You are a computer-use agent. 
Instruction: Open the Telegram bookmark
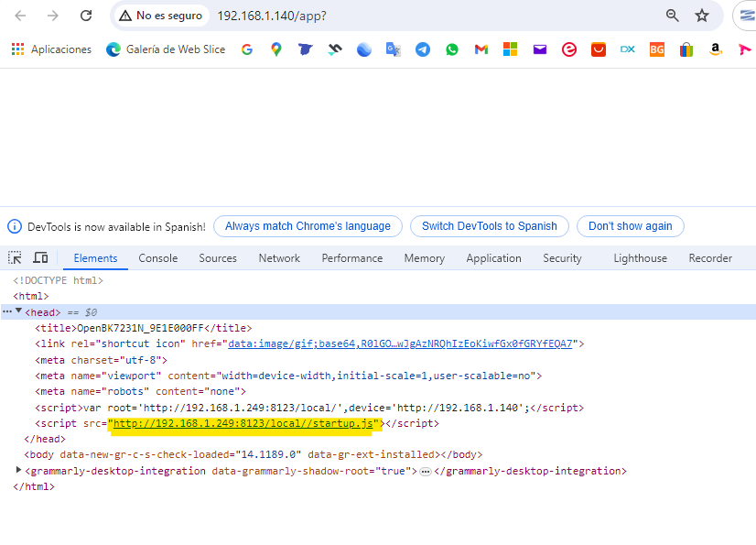click(x=423, y=49)
